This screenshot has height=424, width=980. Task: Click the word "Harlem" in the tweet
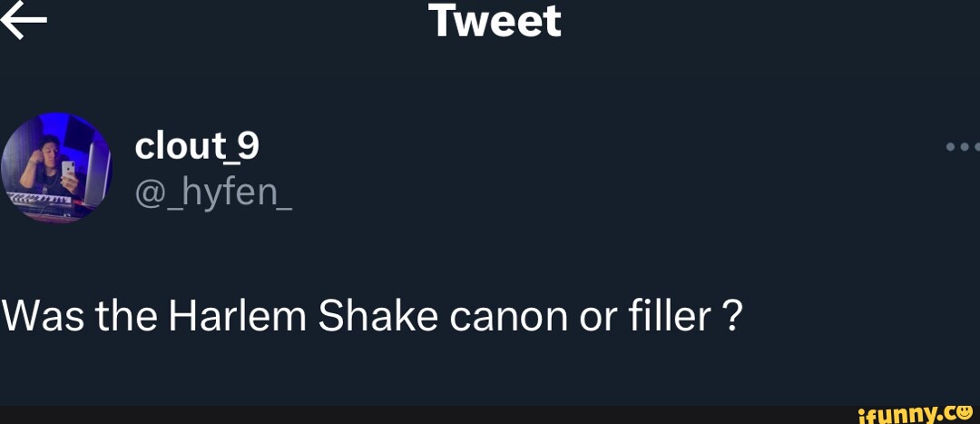tap(238, 317)
